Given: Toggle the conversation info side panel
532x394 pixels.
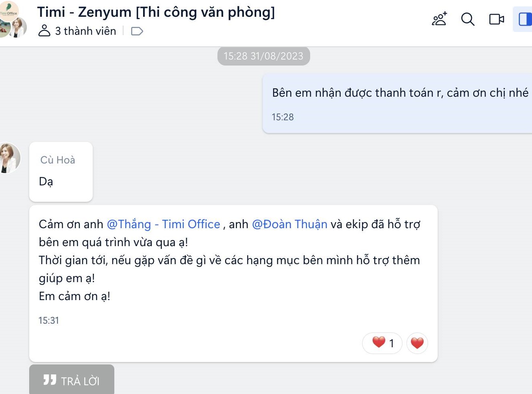Looking at the screenshot, I should (524, 19).
